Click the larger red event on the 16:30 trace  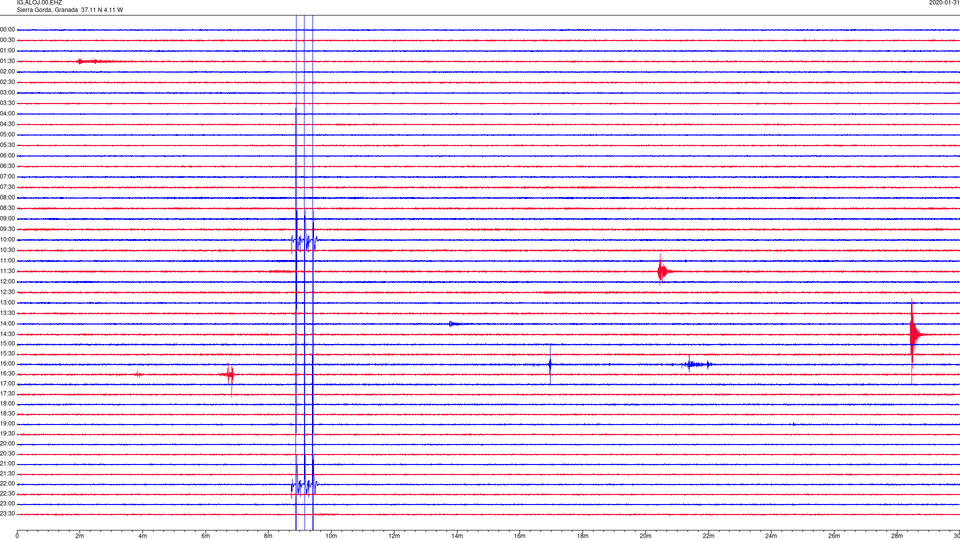(x=230, y=374)
